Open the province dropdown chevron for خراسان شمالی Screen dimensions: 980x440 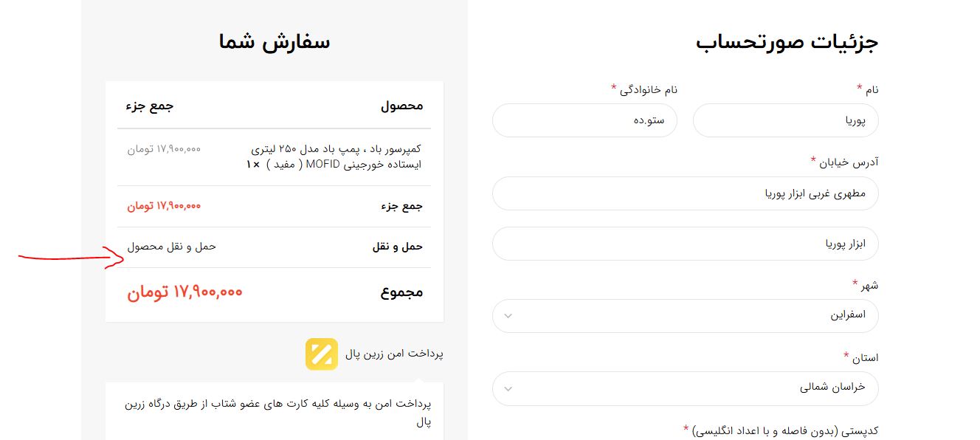[x=508, y=388]
